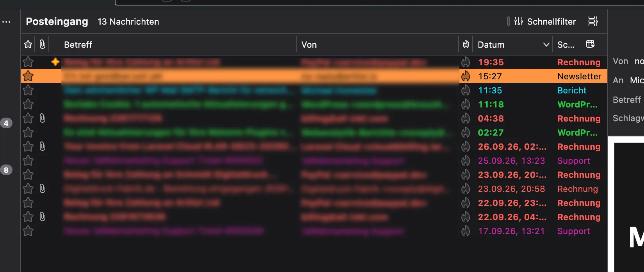
Task: Unstar the selected 15:27 Newsletter message
Action: tap(28, 76)
